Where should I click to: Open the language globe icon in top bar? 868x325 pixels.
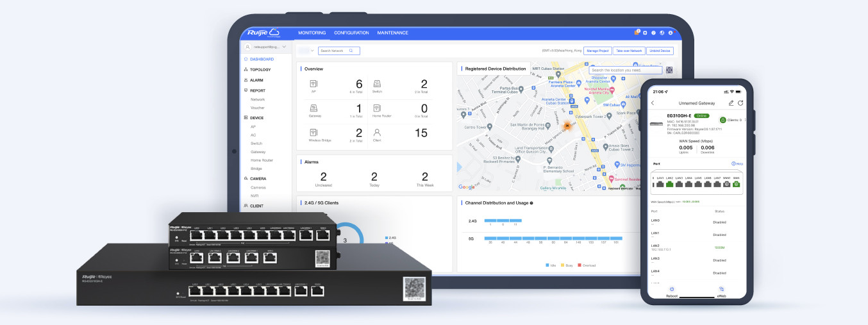662,33
